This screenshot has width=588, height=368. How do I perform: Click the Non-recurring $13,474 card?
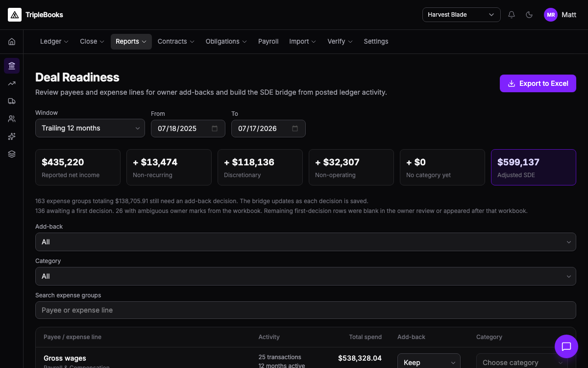point(169,167)
